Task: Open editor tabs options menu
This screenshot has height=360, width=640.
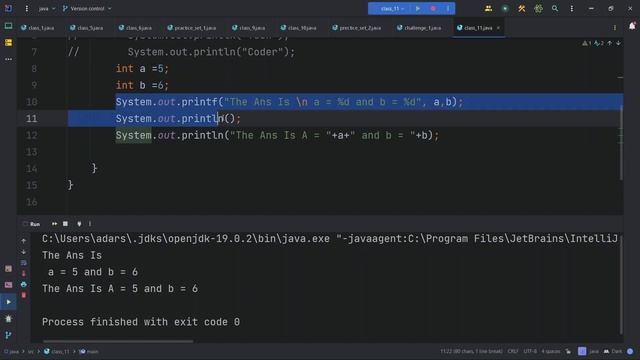Action: (x=615, y=28)
